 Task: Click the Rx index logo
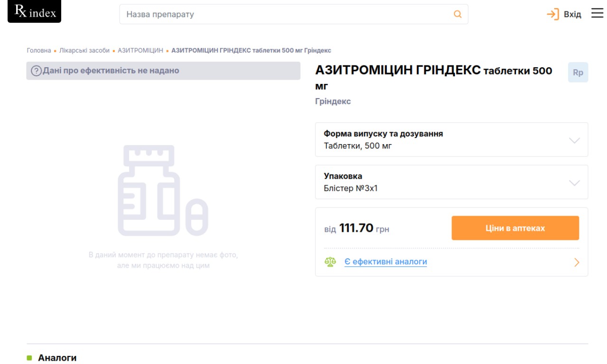click(x=35, y=12)
